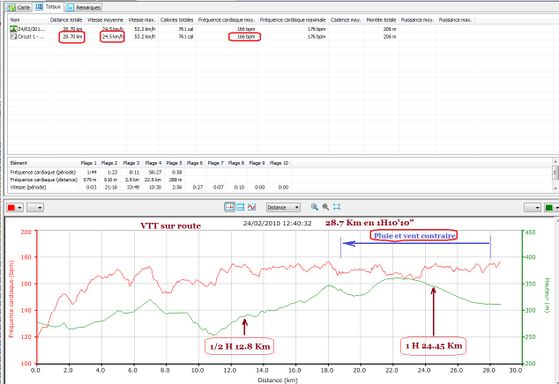Sort by Distance totale column header
559x384 pixels.
point(66,20)
